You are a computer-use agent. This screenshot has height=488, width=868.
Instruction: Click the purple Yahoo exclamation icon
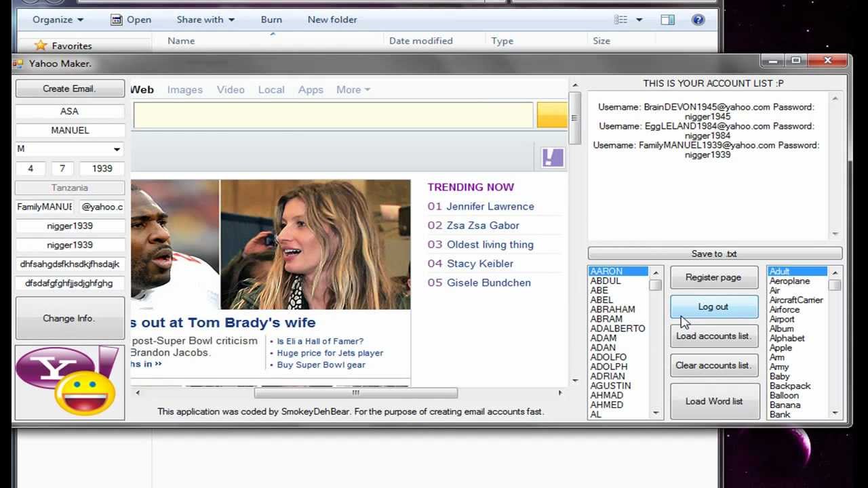tap(553, 158)
